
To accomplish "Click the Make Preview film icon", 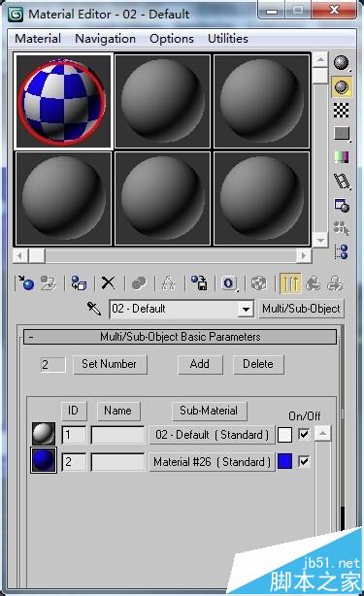I will (x=342, y=181).
